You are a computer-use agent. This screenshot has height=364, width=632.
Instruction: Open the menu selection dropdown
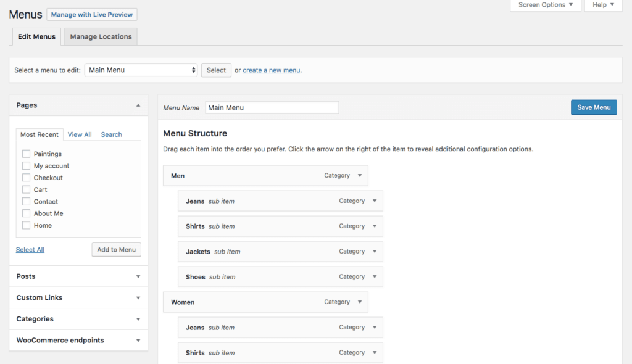coord(141,70)
